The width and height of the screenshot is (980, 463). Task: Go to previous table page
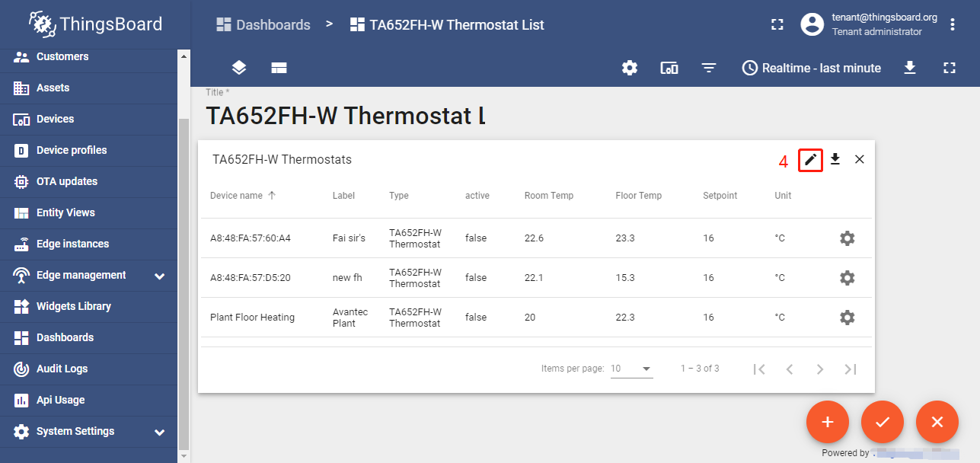(x=790, y=369)
